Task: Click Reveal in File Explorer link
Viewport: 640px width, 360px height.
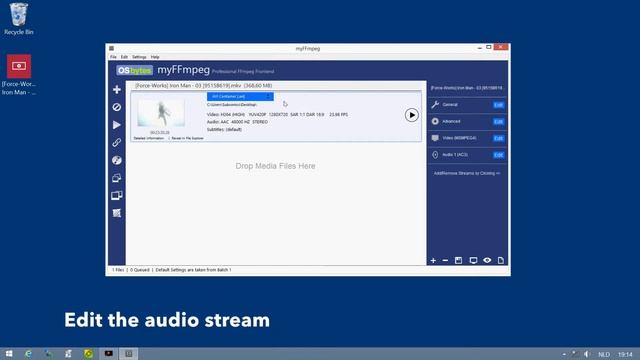Action: tap(187, 138)
